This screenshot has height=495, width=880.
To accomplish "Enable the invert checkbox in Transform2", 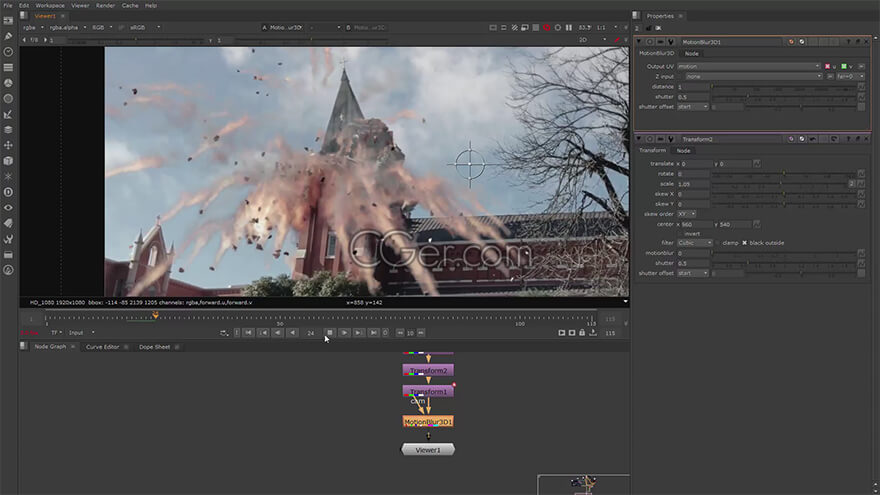I will coord(680,234).
